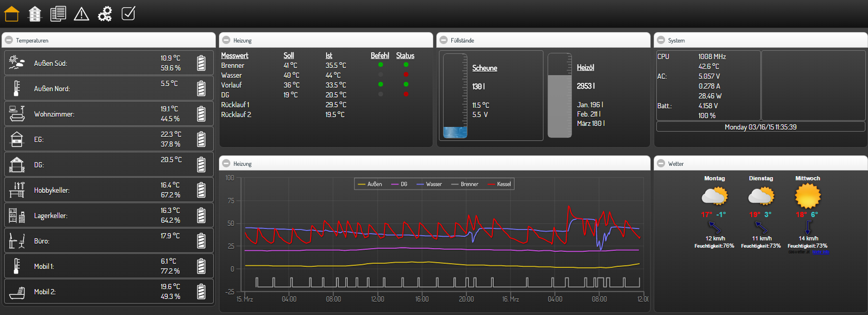The height and width of the screenshot is (315, 868).
Task: Open settings with the gears icon
Action: (105, 14)
